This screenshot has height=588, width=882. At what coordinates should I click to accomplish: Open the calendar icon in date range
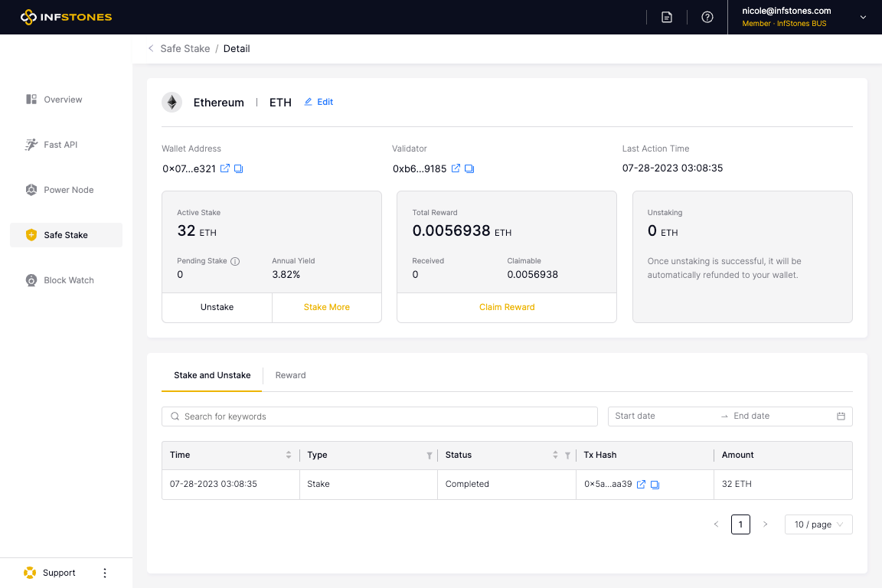click(x=841, y=416)
